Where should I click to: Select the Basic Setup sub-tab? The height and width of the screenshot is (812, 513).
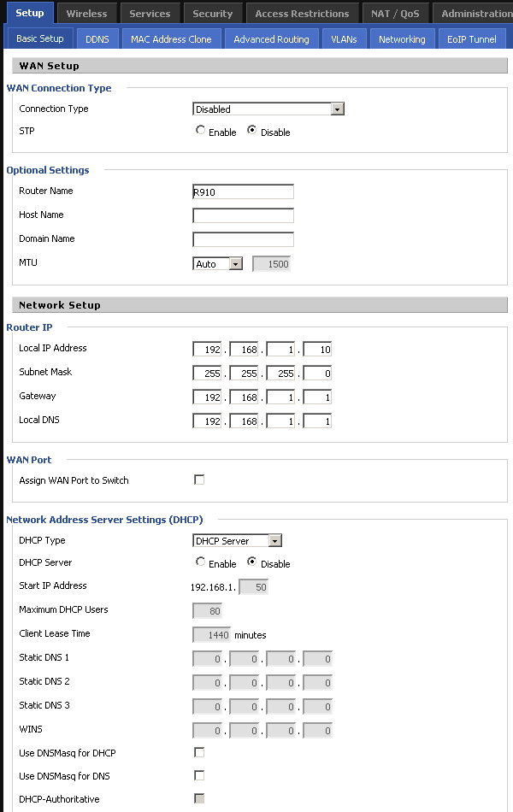tap(40, 38)
